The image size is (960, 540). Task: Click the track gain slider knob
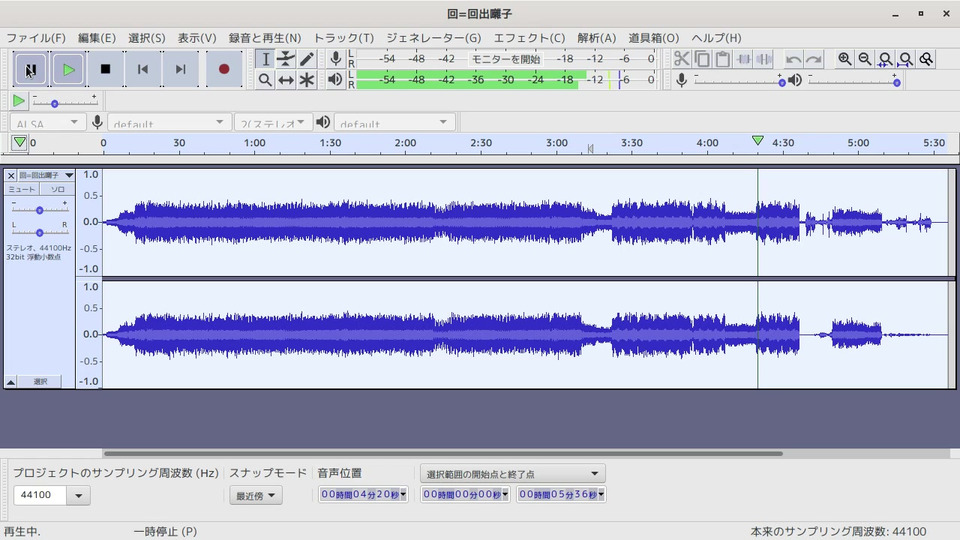coord(39,210)
